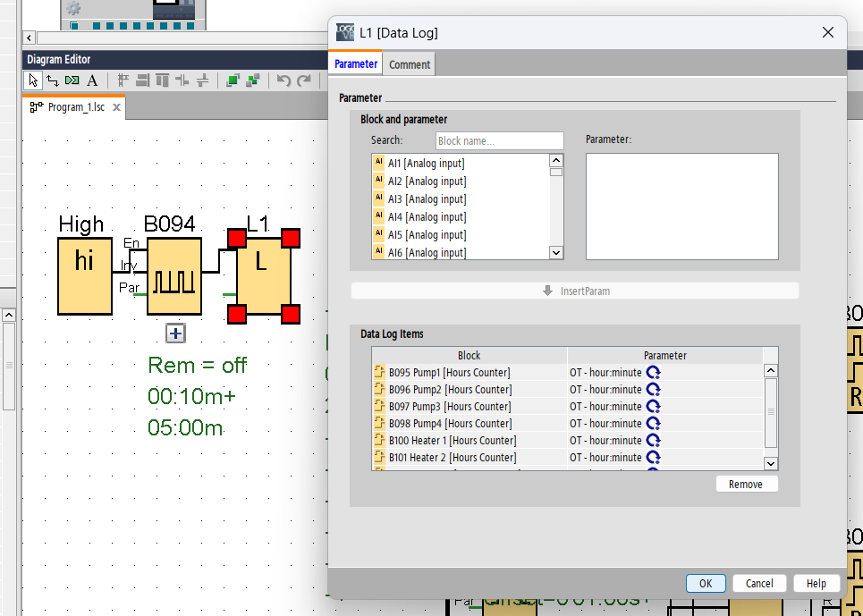Click the undo arrow icon
The image size is (863, 616).
pyautogui.click(x=283, y=80)
